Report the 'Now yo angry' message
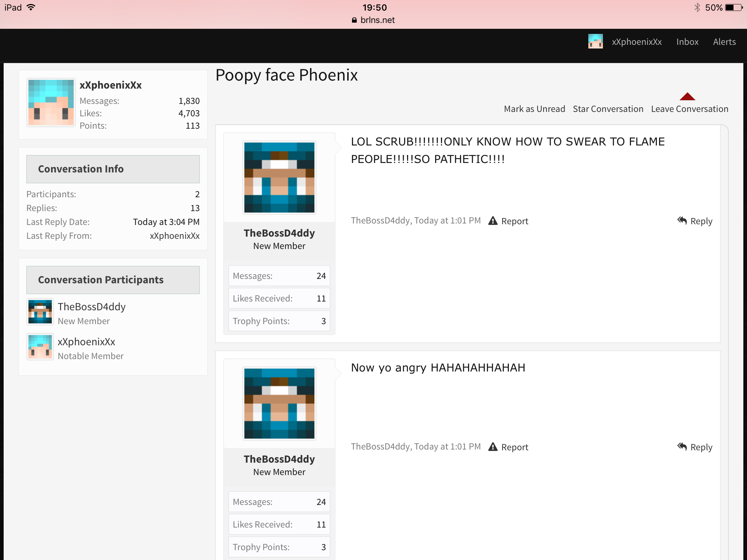The height and width of the screenshot is (560, 747). tap(514, 447)
